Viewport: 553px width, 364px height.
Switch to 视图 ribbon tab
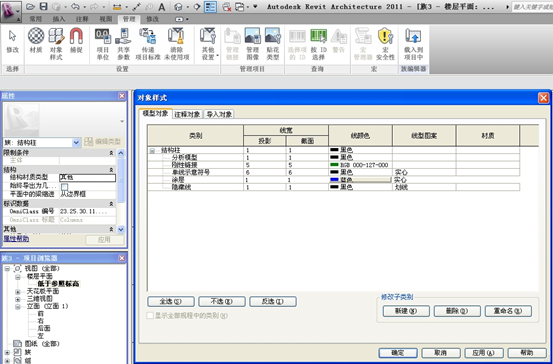tap(105, 19)
